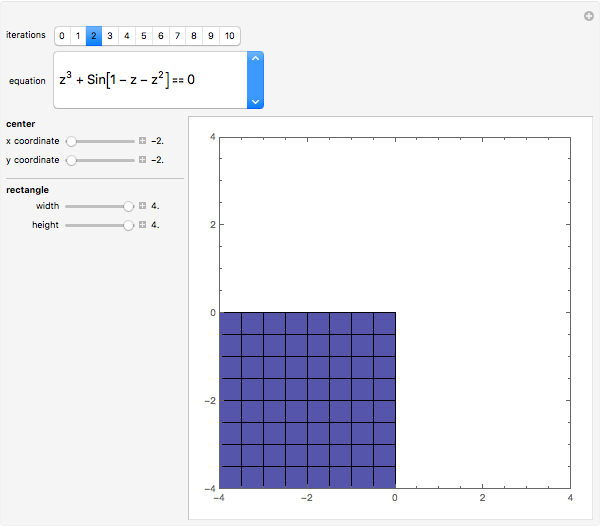Viewport: 600px width, 528px height.
Task: Choose 5 iterations
Action: click(x=143, y=36)
